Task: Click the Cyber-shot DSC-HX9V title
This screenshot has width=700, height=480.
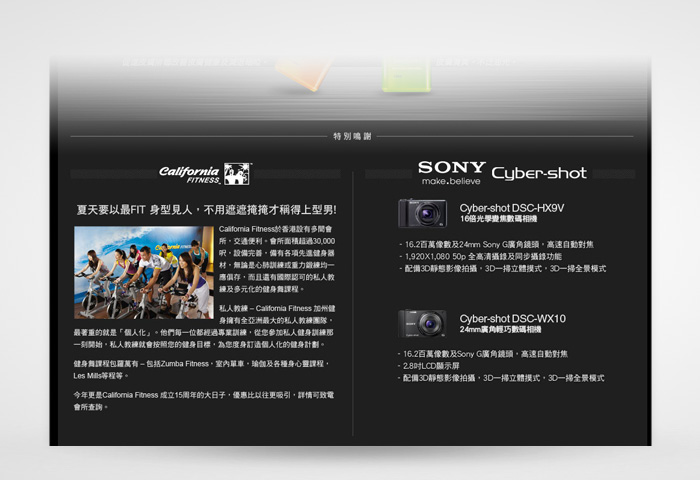Action: tap(512, 208)
